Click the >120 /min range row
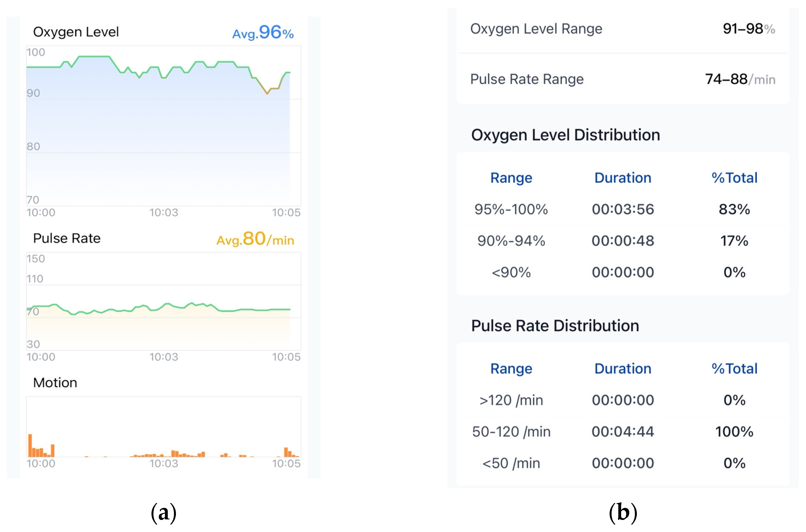The width and height of the screenshot is (806, 532). (623, 400)
